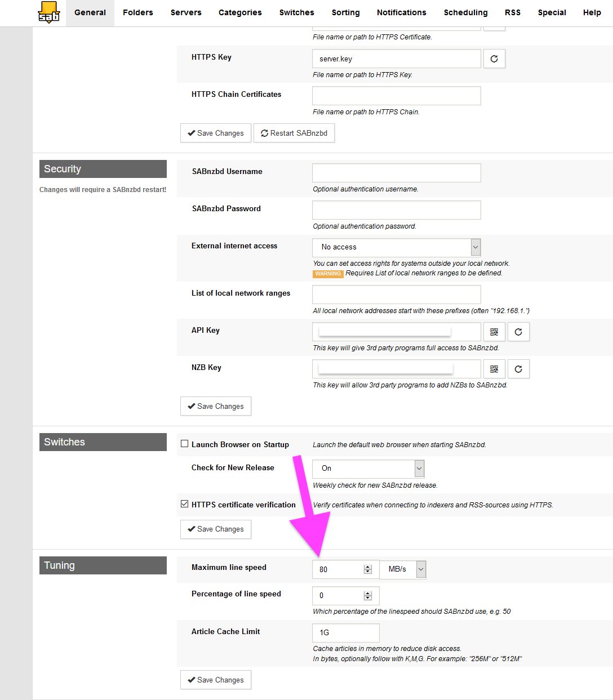Open the Scheduling settings tab
This screenshot has width=613, height=700.
[465, 12]
